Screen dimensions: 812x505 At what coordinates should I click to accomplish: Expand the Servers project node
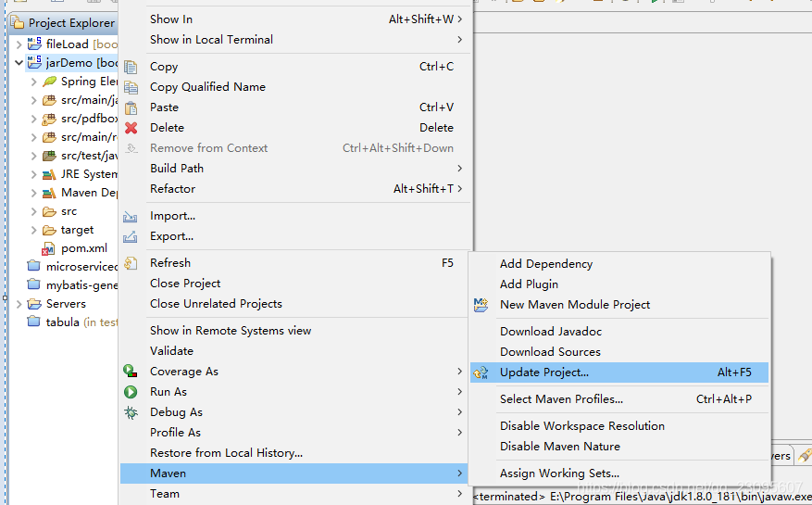click(x=19, y=304)
